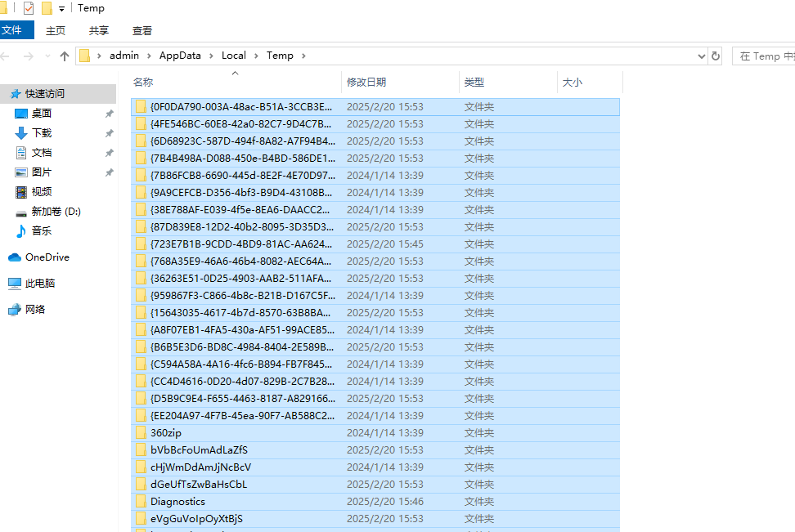Open the 新加卷 (D:) drive
Image resolution: width=795 pixels, height=532 pixels.
56,212
